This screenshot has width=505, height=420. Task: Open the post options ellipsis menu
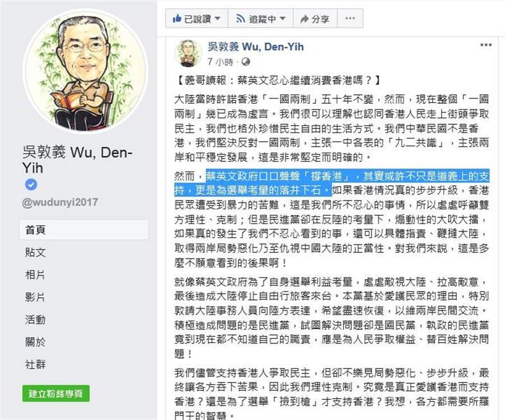pos(486,45)
